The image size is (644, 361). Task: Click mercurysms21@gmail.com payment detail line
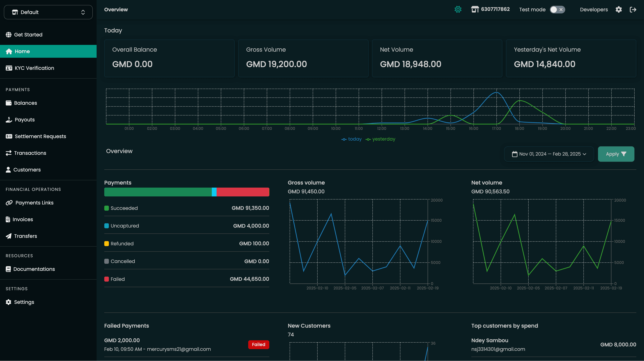click(158, 349)
